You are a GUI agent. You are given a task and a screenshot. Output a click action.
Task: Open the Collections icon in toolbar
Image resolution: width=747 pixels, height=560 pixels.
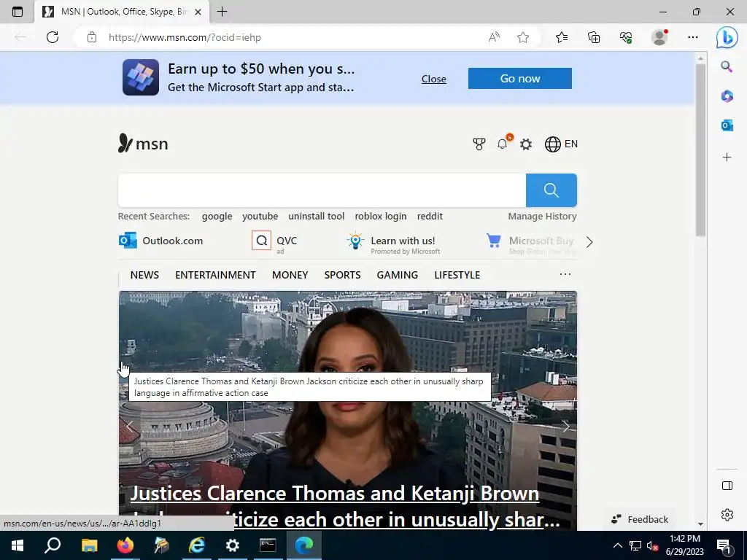coord(594,37)
